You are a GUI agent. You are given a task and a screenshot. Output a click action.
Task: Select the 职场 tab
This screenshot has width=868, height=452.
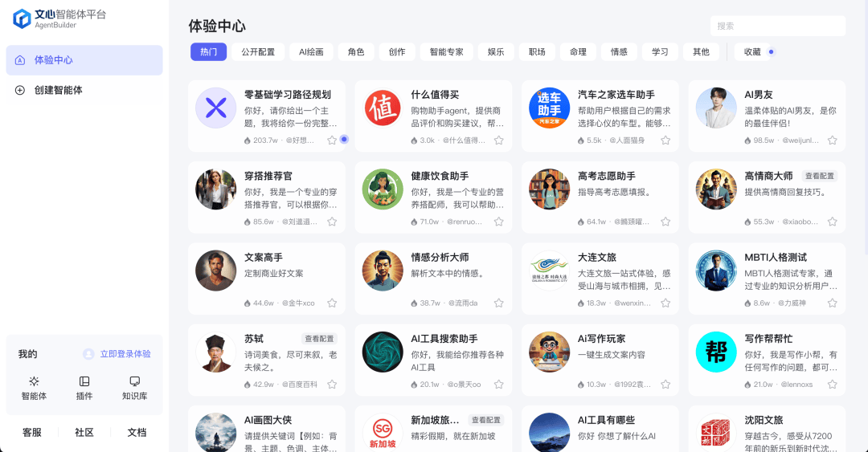pyautogui.click(x=537, y=51)
